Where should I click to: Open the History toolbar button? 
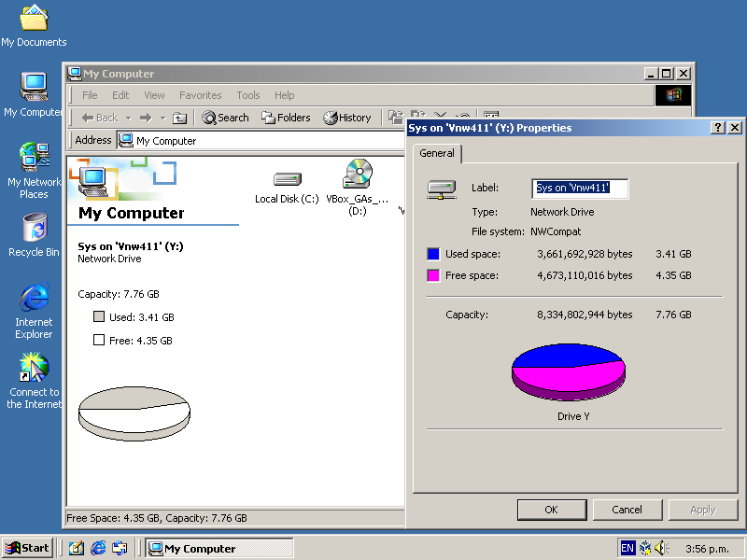[346, 118]
